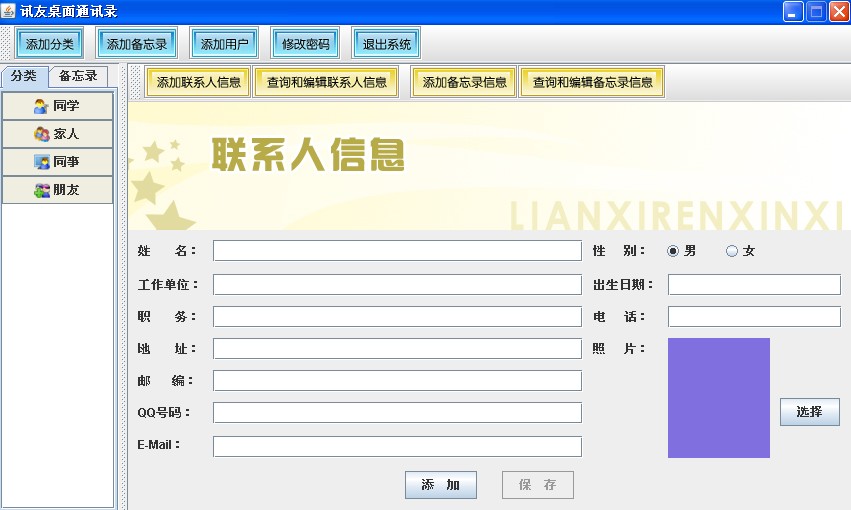The width and height of the screenshot is (851, 510).
Task: Switch to the 分类 tab
Action: [x=24, y=75]
